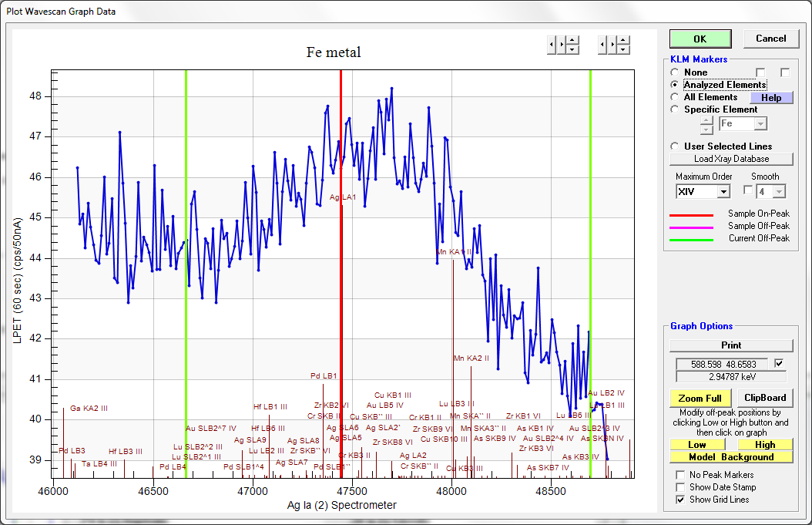Click up arrow of first graph scroller
This screenshot has width=812, height=525.
[x=572, y=40]
